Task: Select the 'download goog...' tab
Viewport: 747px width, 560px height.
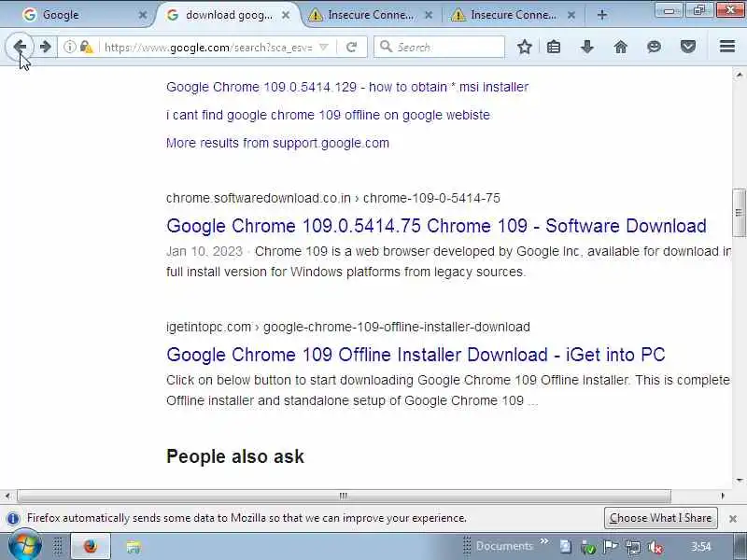Action: tap(229, 15)
